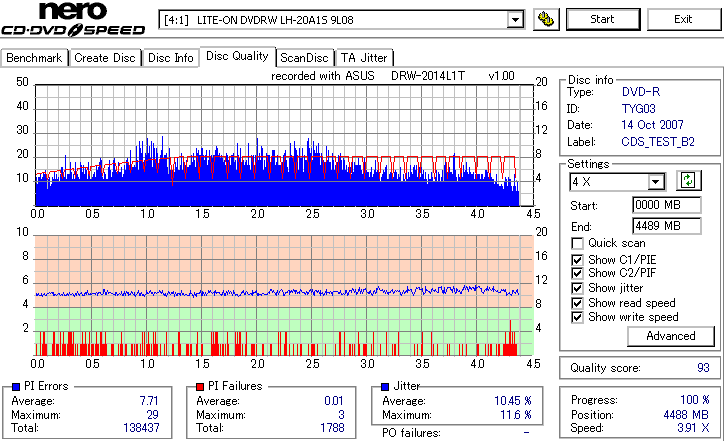Click the Progress value 100 %
Screen dimensions: 724x441
click(x=695, y=400)
